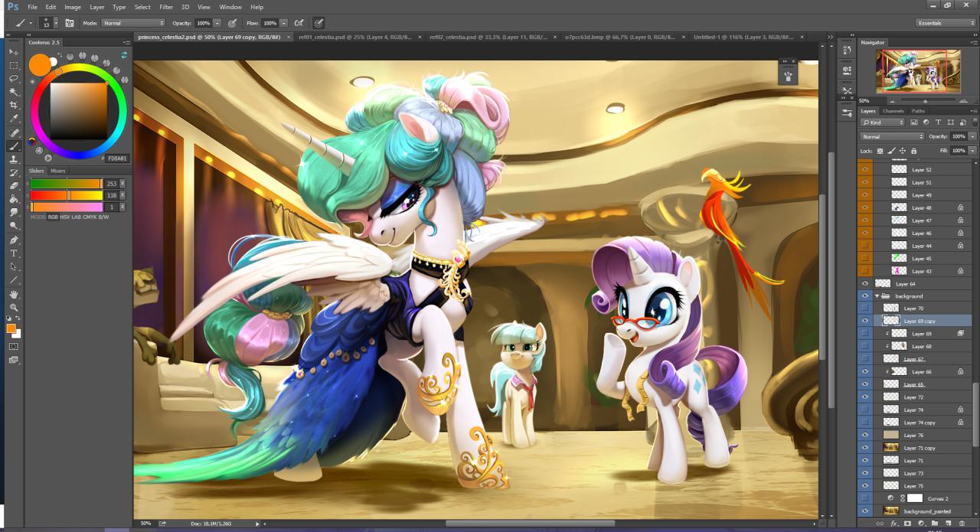This screenshot has height=532, width=980.
Task: Open layer blend mode Normal dropdown
Action: point(891,136)
